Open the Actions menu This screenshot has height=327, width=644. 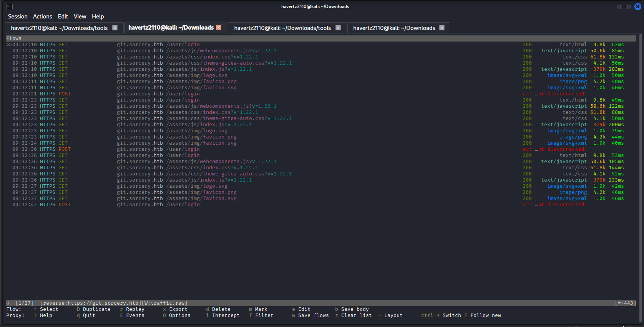[x=42, y=17]
